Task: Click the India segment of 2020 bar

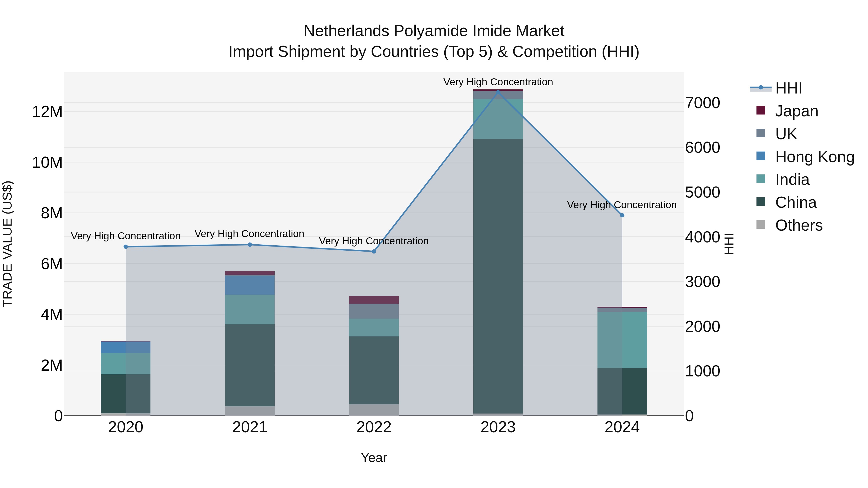Action: coord(126,364)
